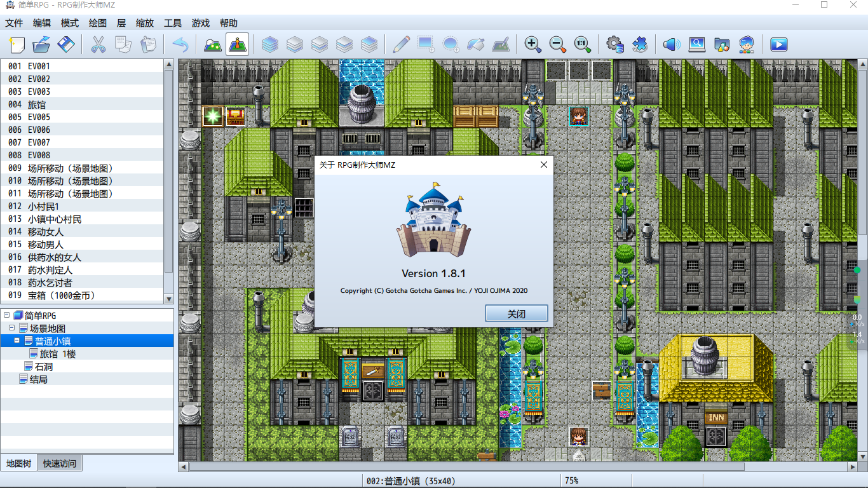Open the 帮助 menu

pos(229,23)
